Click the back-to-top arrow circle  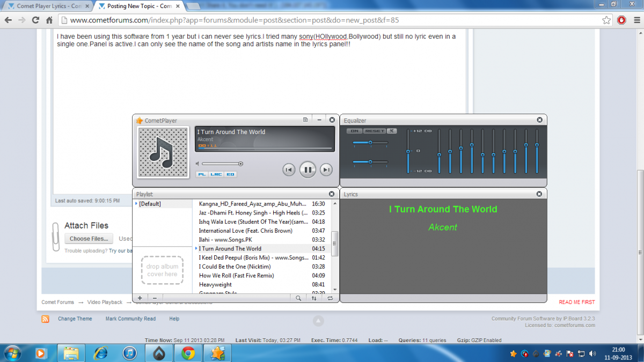coord(318,321)
